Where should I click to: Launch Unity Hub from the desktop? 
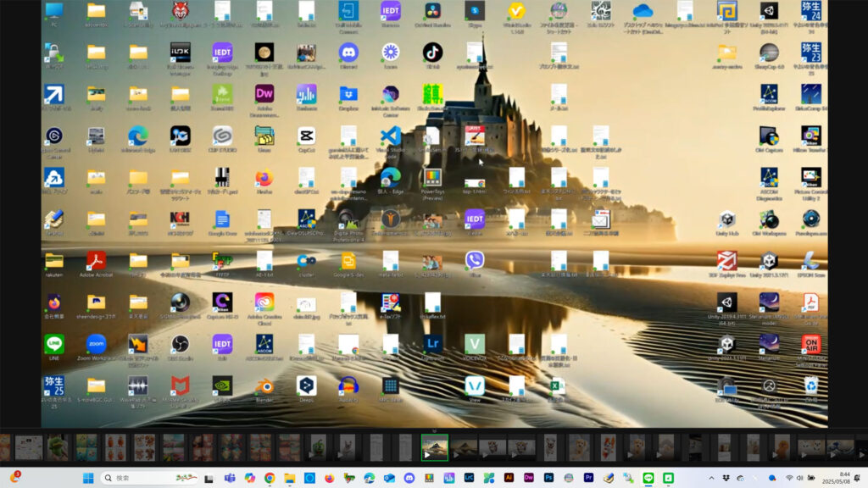coord(726,219)
